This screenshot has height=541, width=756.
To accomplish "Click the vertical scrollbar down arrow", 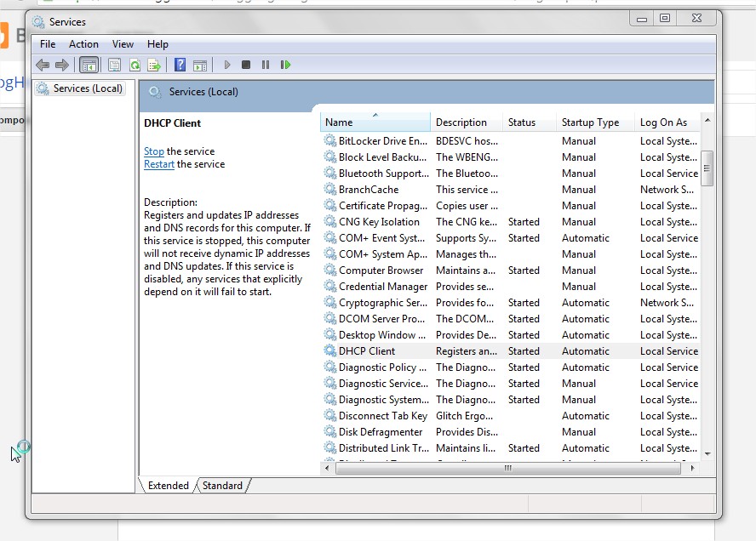I will [x=707, y=453].
